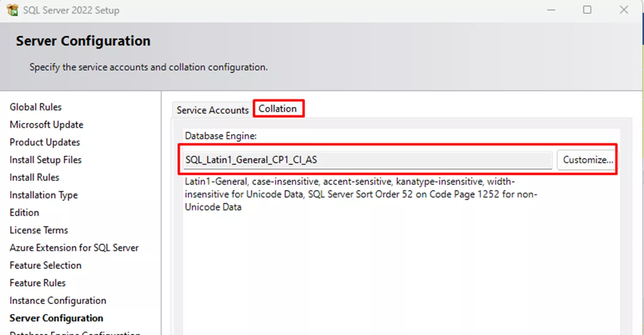Close the SQL Server Setup window
This screenshot has width=644, height=335.
tap(624, 9)
